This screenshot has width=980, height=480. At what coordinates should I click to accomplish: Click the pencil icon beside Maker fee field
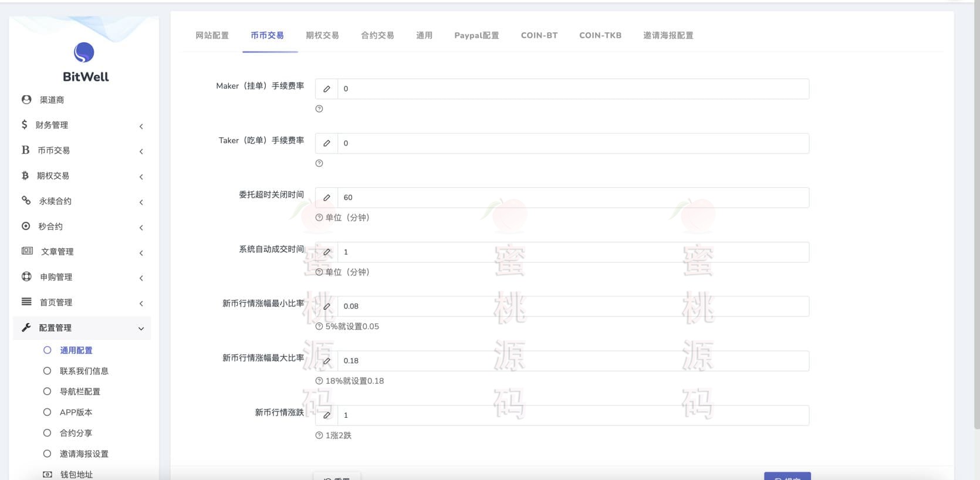click(327, 89)
